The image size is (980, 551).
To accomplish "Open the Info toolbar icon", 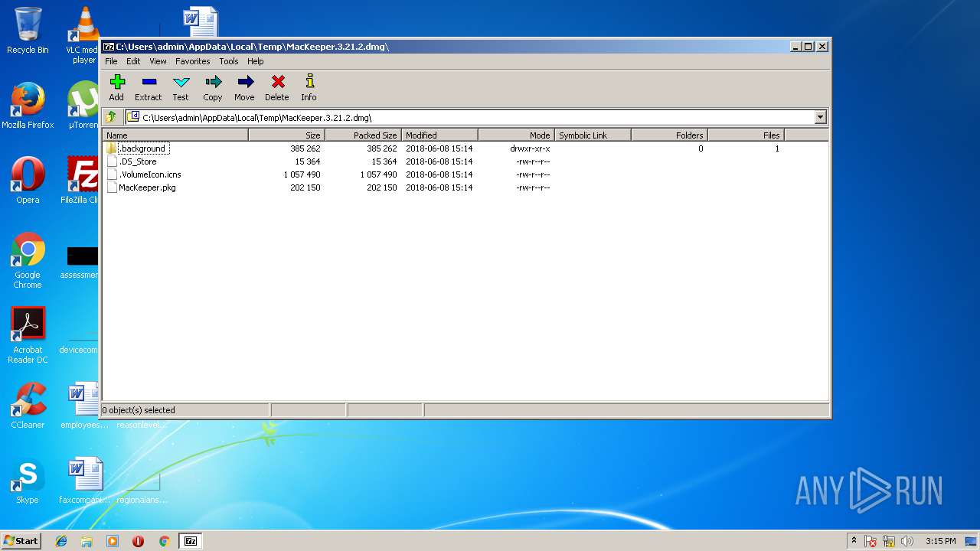I will coord(309,87).
